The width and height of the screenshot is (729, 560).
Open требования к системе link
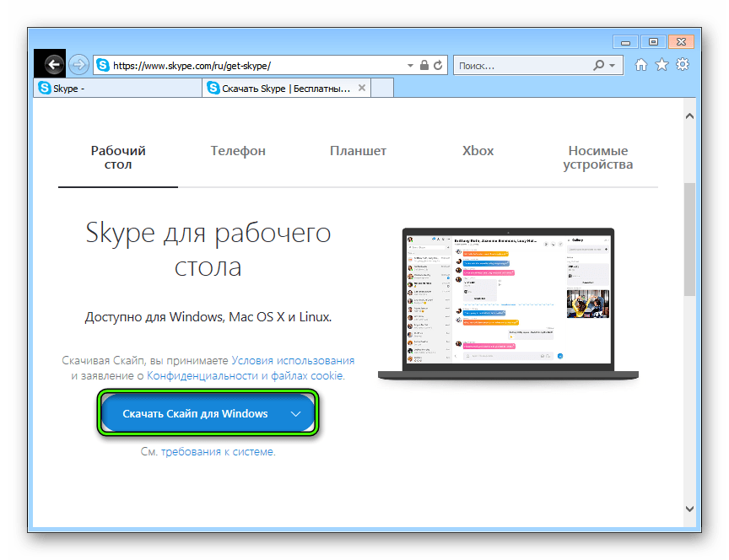point(217,452)
